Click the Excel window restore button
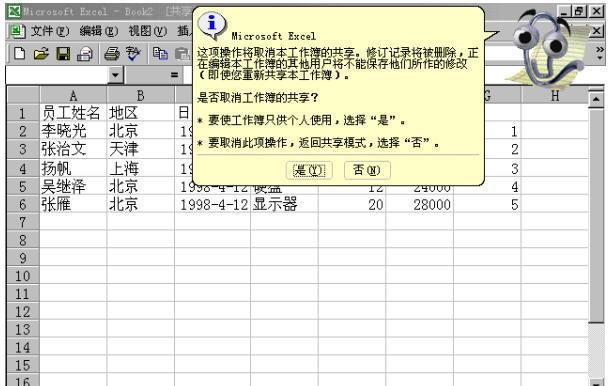The image size is (612, 386). click(x=579, y=11)
